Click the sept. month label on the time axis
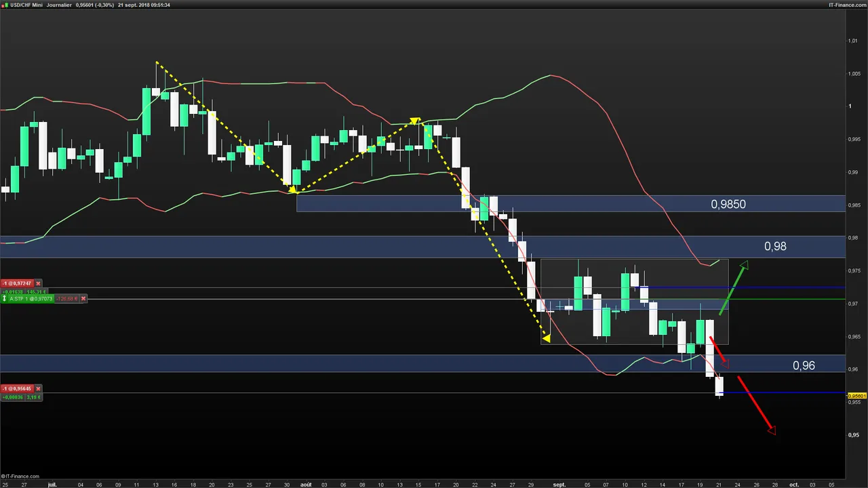This screenshot has width=868, height=488. click(559, 485)
